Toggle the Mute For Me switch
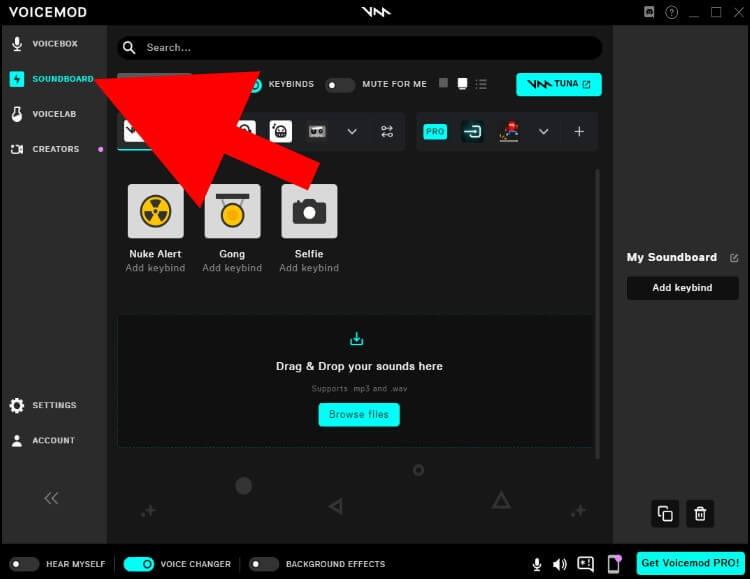750x579 pixels. click(340, 85)
